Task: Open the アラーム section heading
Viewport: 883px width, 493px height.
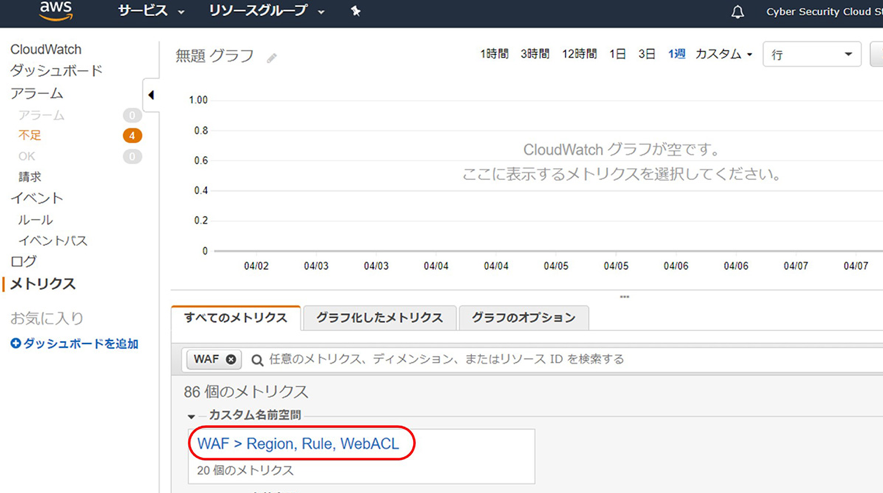Action: (x=37, y=93)
